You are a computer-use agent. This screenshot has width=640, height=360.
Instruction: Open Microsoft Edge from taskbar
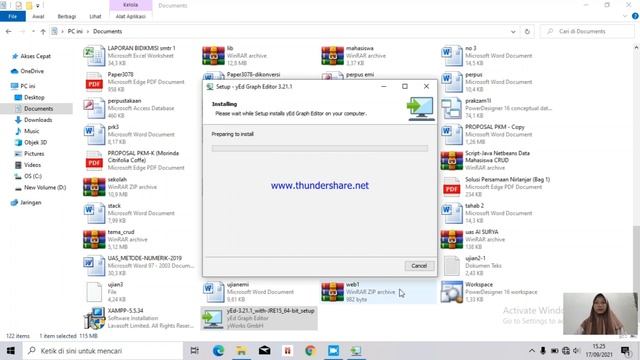click(218, 351)
